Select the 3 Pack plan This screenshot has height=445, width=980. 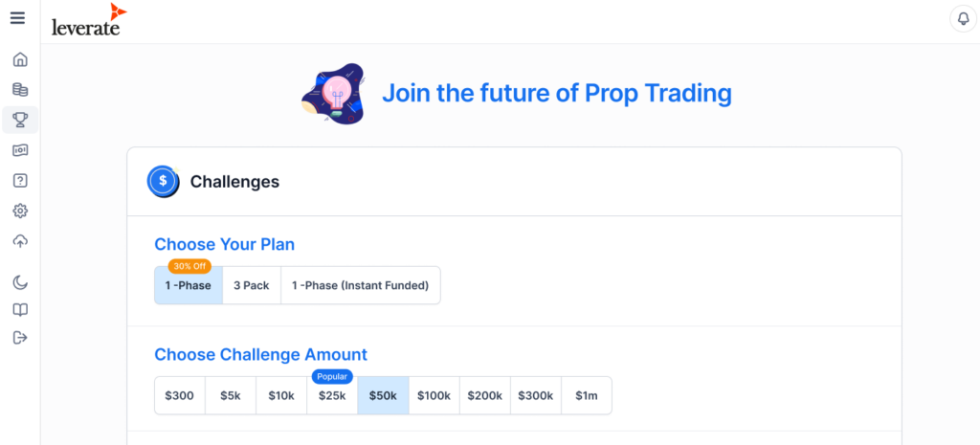coord(252,285)
